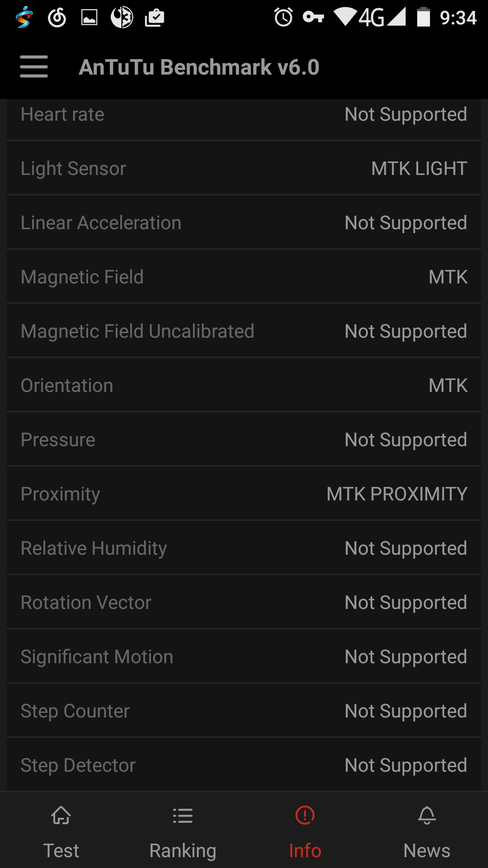Tap the battery status icon

[x=423, y=18]
